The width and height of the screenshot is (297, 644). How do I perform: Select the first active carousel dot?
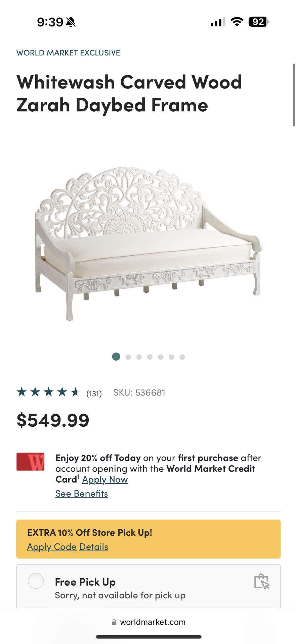[116, 357]
